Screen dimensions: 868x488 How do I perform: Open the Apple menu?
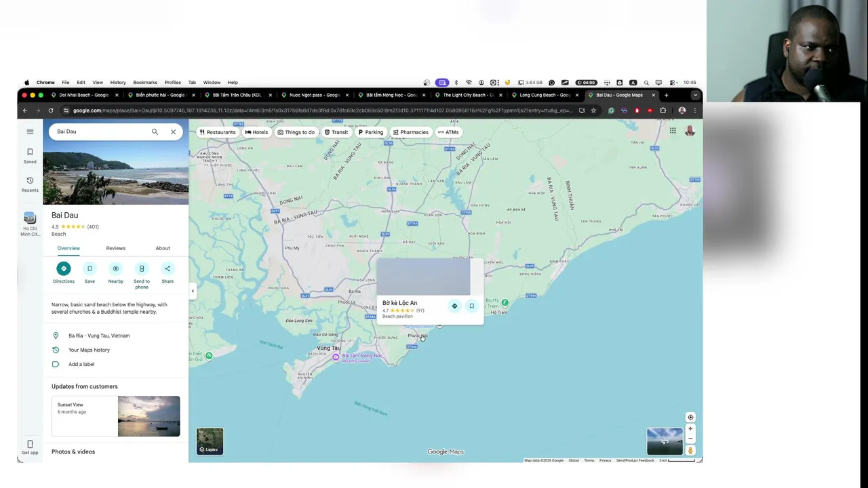27,83
